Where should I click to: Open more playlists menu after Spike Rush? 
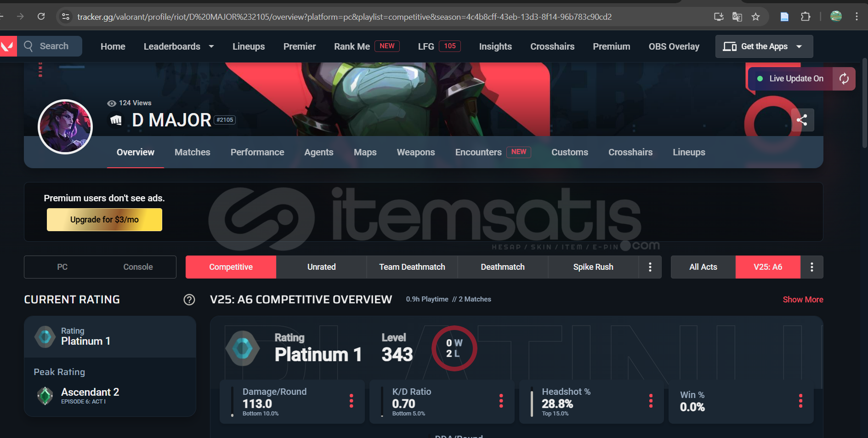[x=650, y=267]
